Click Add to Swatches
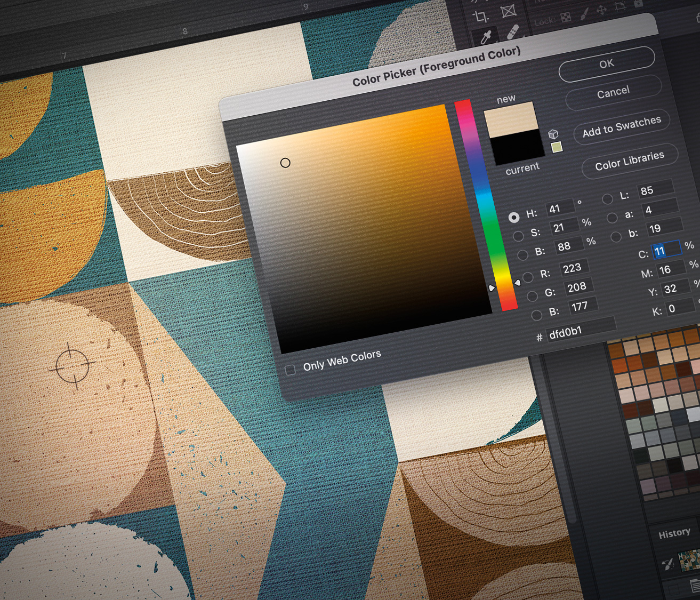 (x=622, y=127)
